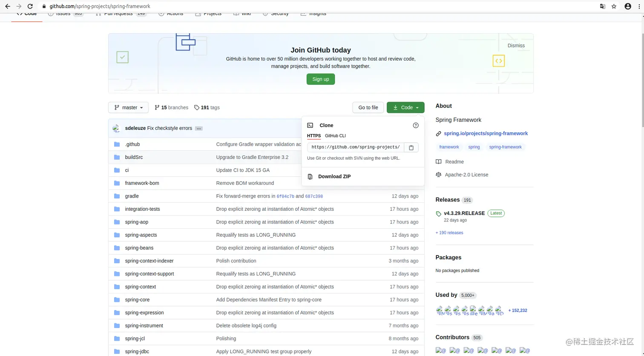The height and width of the screenshot is (356, 644).
Task: Click the zip file icon beside Download ZIP
Action: 310,177
